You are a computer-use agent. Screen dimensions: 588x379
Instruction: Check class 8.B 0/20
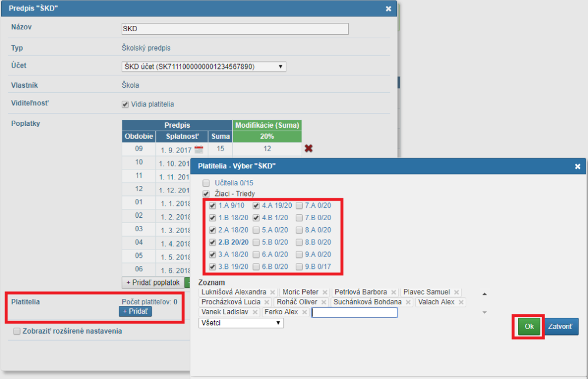(x=299, y=242)
